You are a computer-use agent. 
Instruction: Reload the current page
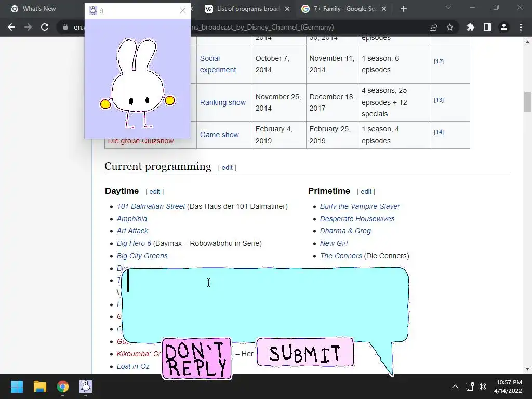45,27
